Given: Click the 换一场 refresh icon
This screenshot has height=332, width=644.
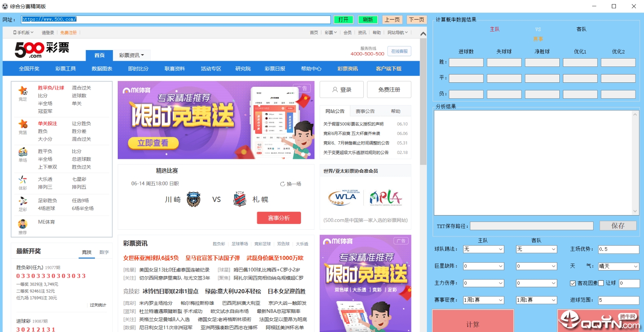Looking at the screenshot, I should tap(282, 184).
